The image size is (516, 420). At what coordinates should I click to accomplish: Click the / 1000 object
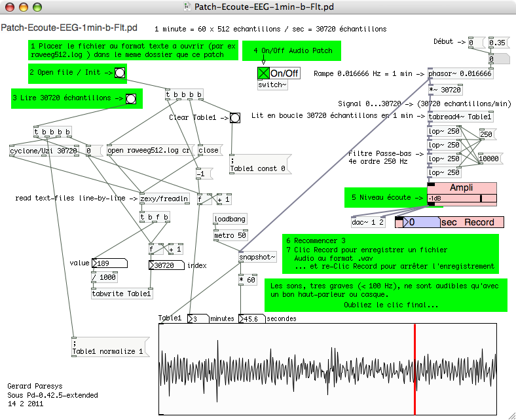(104, 277)
